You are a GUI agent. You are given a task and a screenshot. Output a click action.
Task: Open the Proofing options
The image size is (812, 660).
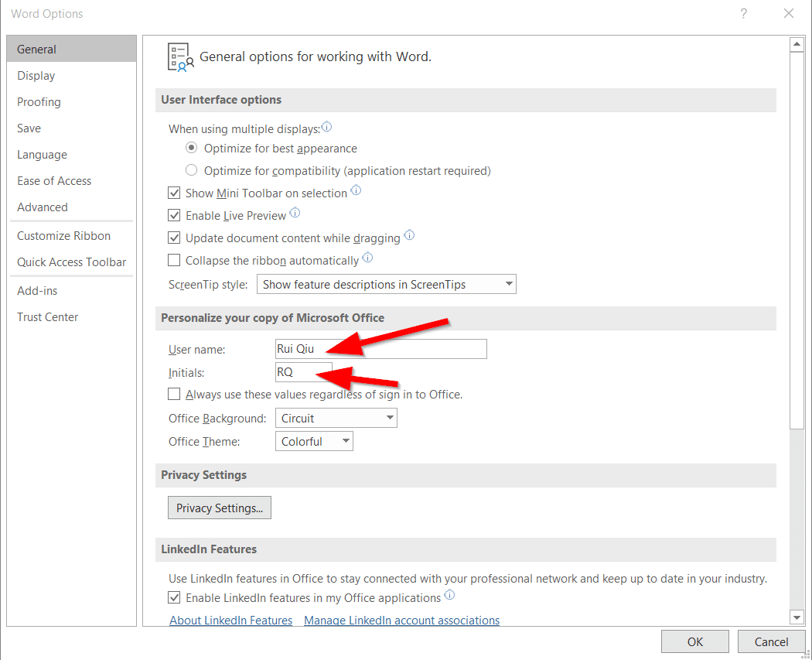(x=71, y=102)
